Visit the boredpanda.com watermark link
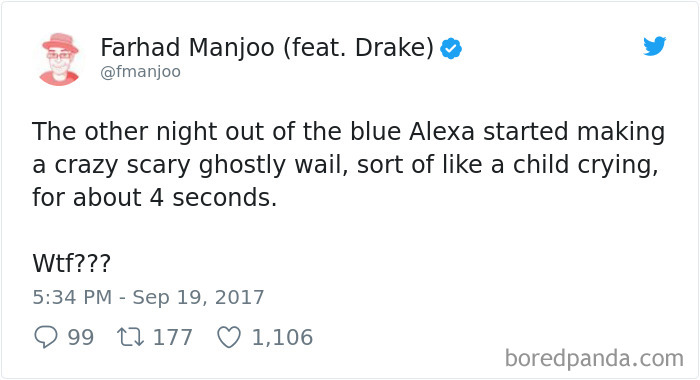 [x=594, y=358]
